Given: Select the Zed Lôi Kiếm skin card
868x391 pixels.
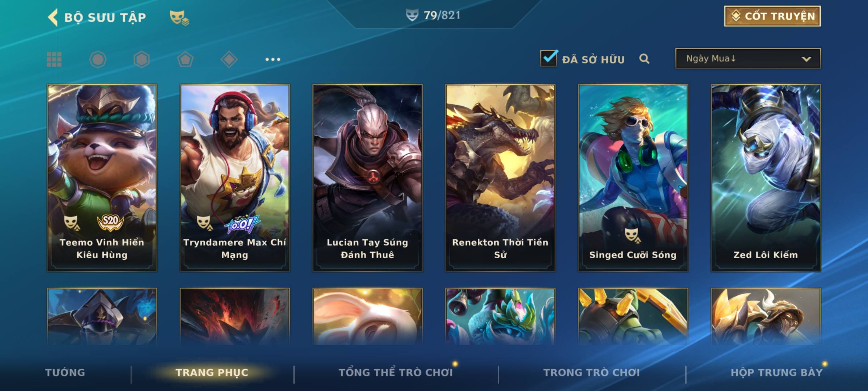Looking at the screenshot, I should pyautogui.click(x=766, y=178).
